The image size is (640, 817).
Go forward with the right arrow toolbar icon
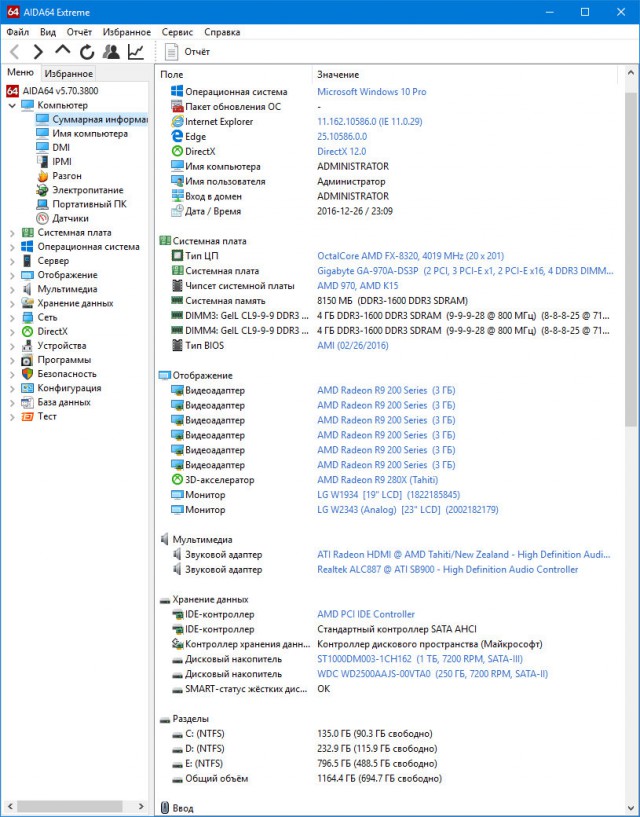point(38,52)
